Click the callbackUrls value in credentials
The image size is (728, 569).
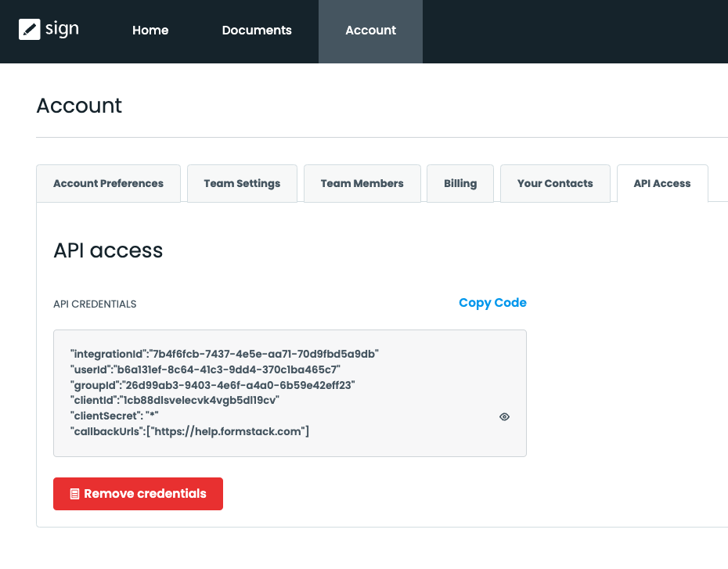pos(191,431)
